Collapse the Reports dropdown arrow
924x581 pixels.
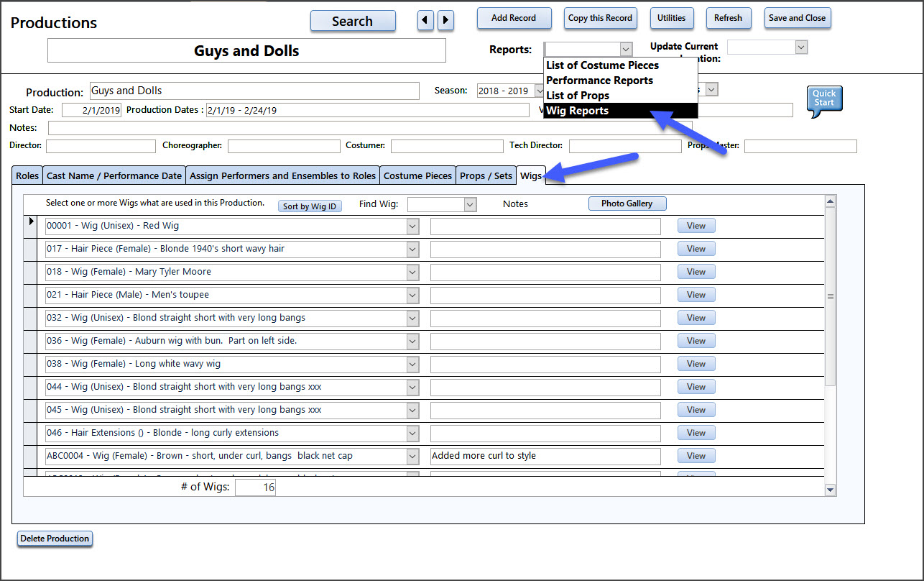pos(626,49)
